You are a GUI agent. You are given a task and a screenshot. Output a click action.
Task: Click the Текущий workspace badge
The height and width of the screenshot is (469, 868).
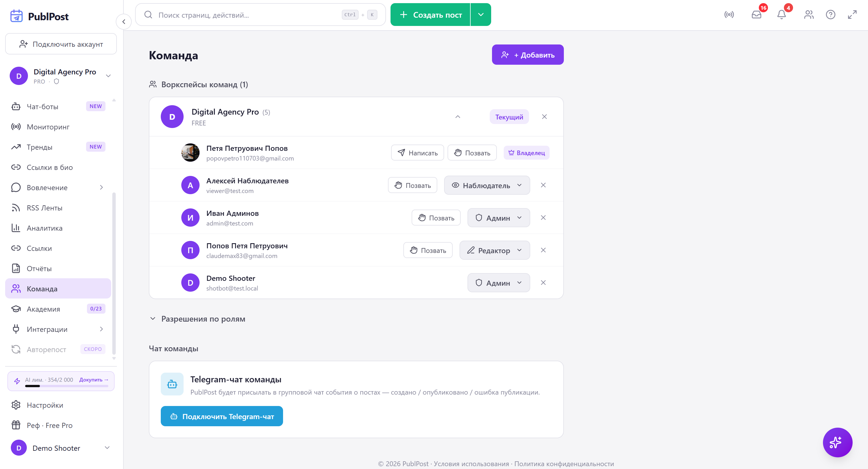coord(509,117)
